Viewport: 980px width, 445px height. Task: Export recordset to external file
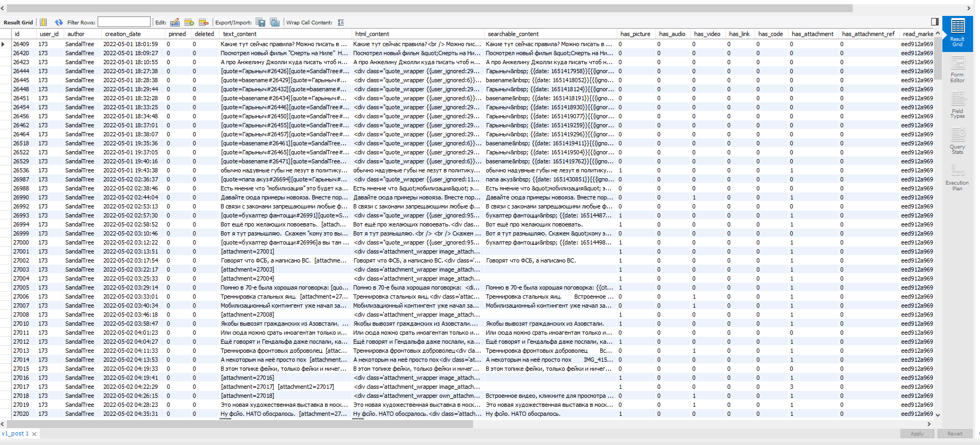pyautogui.click(x=260, y=22)
